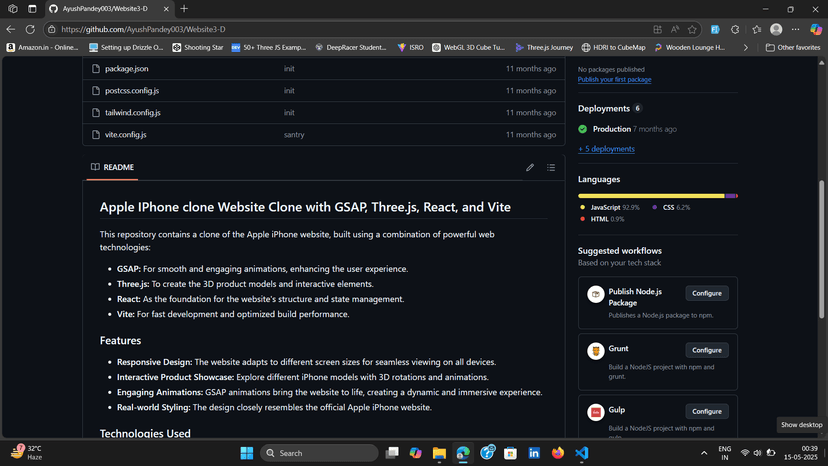Click the volume speaker tray icon
The height and width of the screenshot is (466, 828).
(x=757, y=453)
